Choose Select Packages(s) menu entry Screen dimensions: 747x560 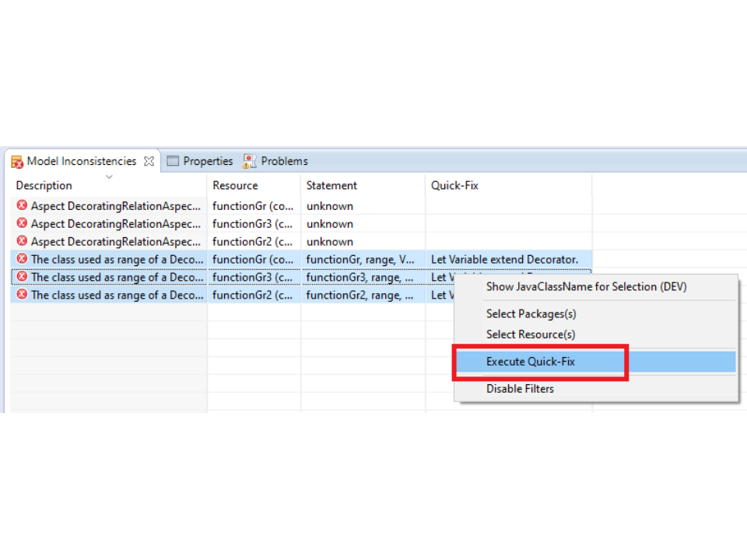(x=531, y=314)
